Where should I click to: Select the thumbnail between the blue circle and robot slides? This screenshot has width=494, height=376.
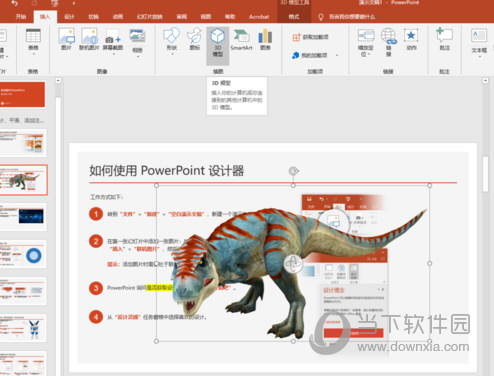[x=23, y=291]
